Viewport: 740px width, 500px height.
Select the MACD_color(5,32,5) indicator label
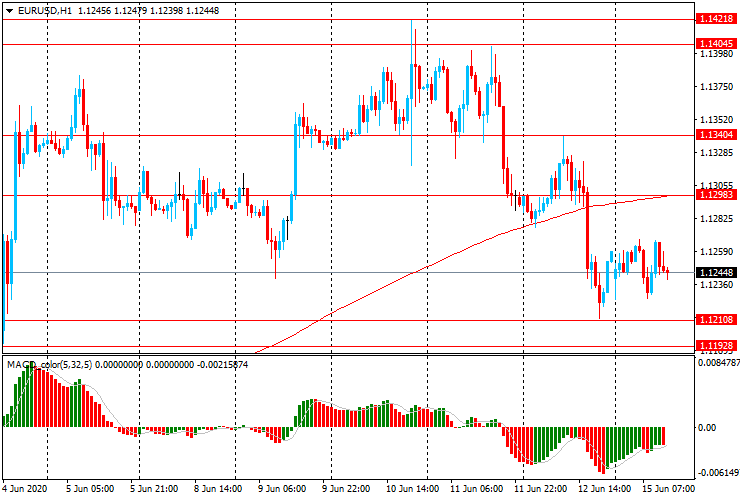pyautogui.click(x=50, y=364)
